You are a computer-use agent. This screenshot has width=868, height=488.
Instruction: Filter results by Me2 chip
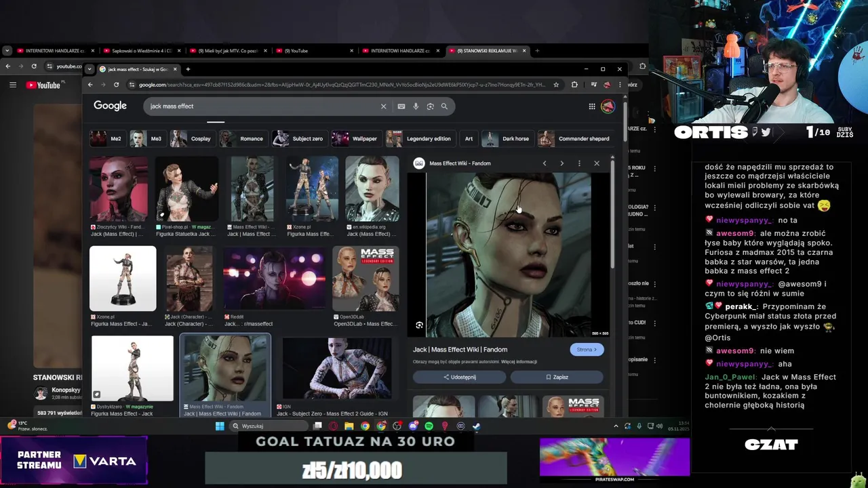coord(106,139)
